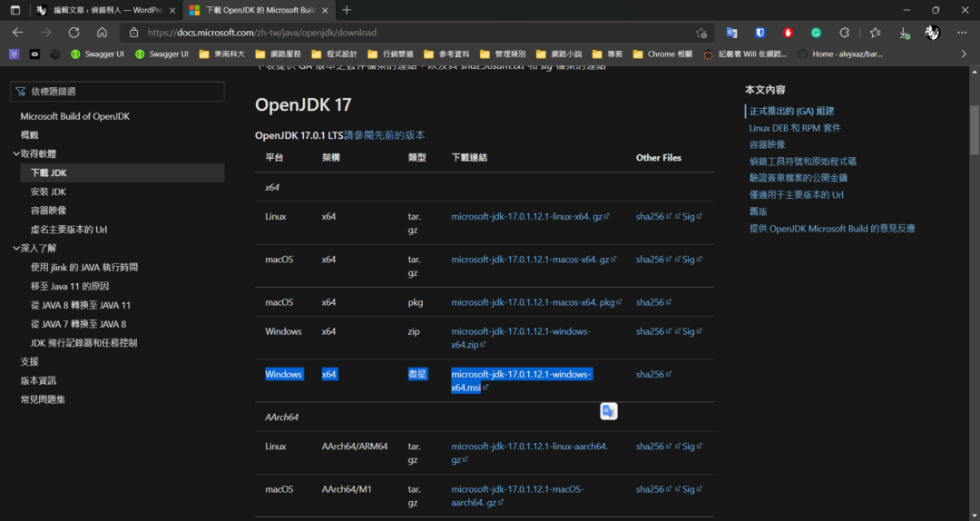Jump to Linux DEB 和 RPM 套件

(795, 128)
